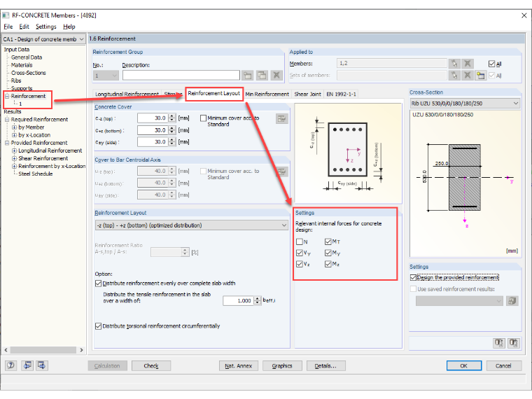Collapse the Reinforcement tree node
The height and width of the screenshot is (399, 532).
click(x=7, y=96)
